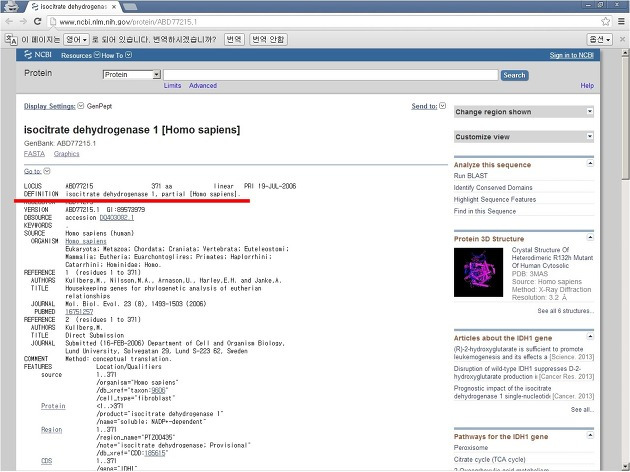The width and height of the screenshot is (630, 472).
Task: Click the browser forward arrow
Action: click(23, 21)
